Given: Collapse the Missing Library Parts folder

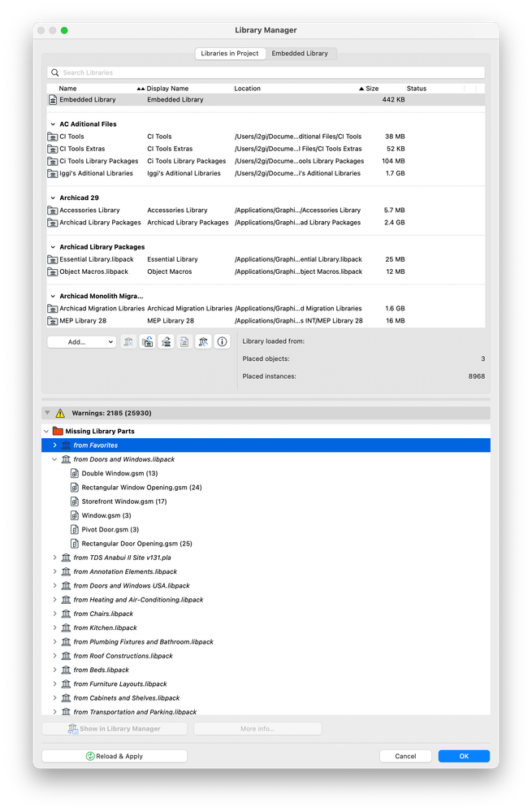Looking at the screenshot, I should (x=46, y=432).
